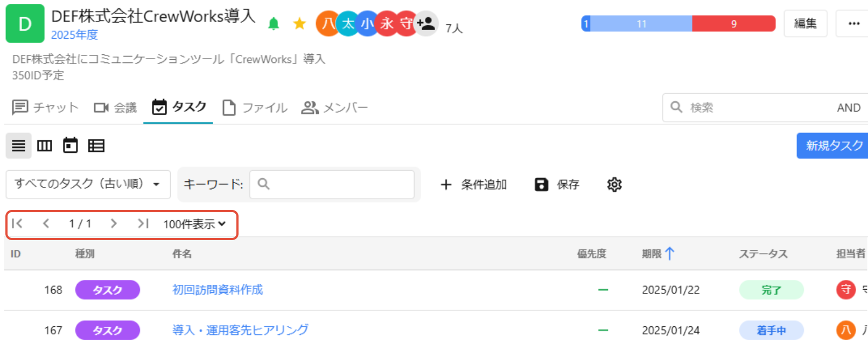This screenshot has width=868, height=344.
Task: Switch to the table grid view icon
Action: point(96,146)
